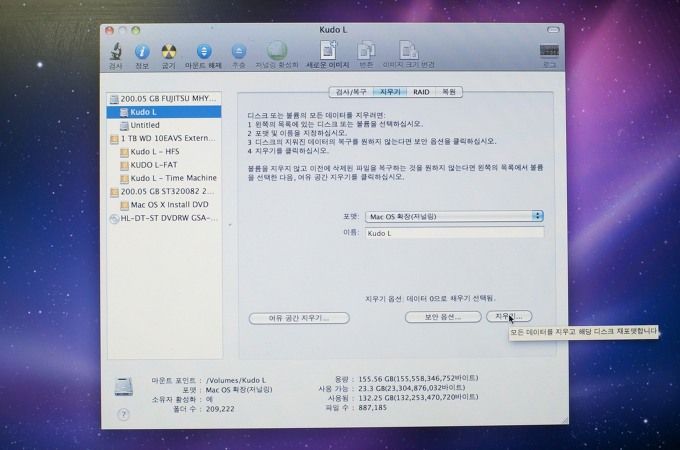
Task: Select the Untitled volume
Action: pos(164,125)
